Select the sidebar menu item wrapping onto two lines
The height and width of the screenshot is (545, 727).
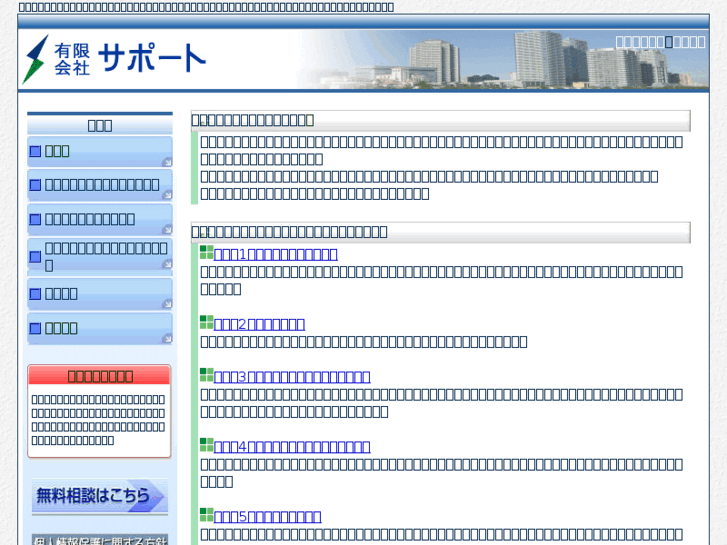click(x=100, y=257)
